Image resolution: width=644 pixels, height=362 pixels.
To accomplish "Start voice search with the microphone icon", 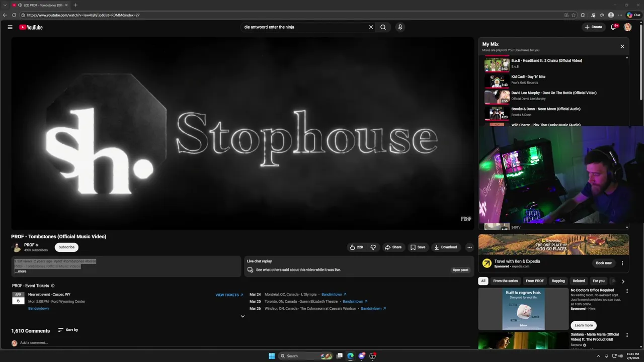I will (x=400, y=27).
